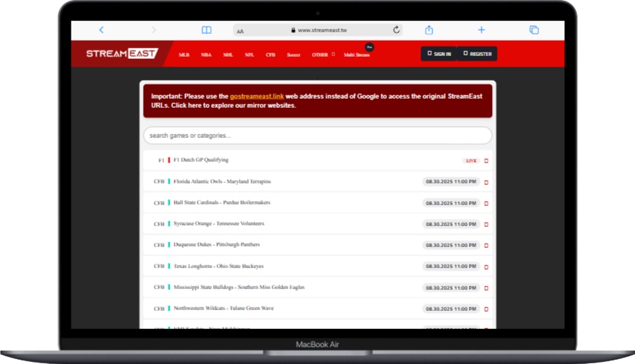Click red icon on Duquesne Dukes row
635x364 pixels.
click(x=486, y=246)
